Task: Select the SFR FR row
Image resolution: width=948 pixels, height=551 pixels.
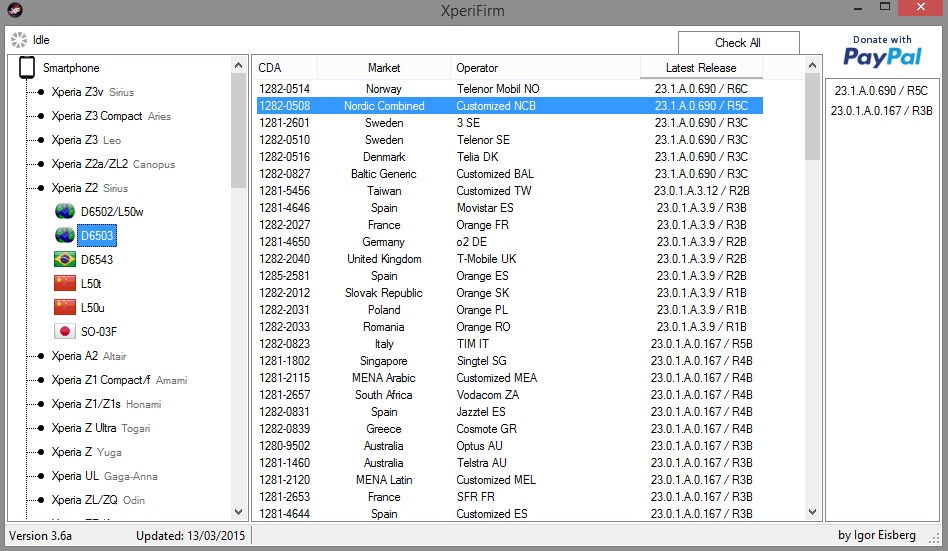Action: pos(510,497)
